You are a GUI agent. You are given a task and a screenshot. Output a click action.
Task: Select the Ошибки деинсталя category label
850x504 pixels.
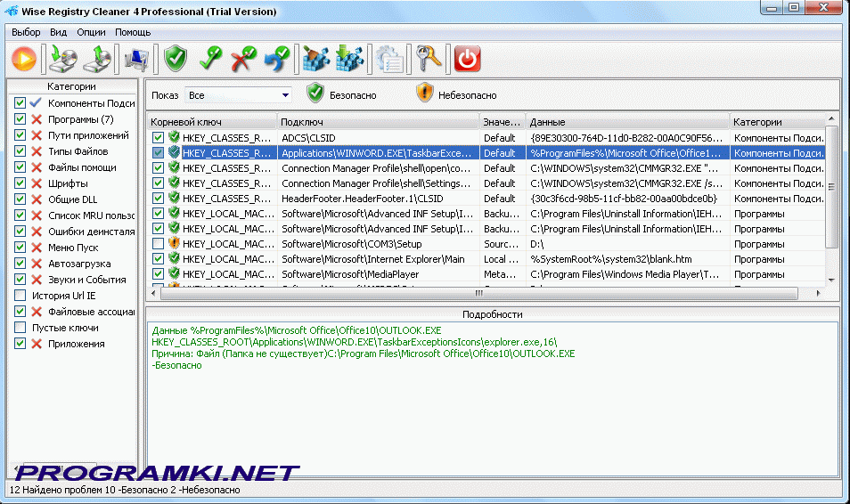click(91, 232)
